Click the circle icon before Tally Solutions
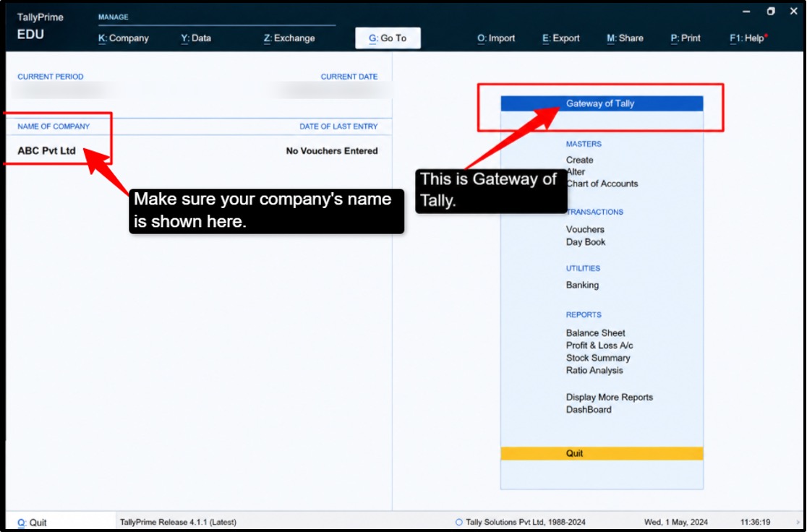The image size is (807, 532). [x=458, y=522]
